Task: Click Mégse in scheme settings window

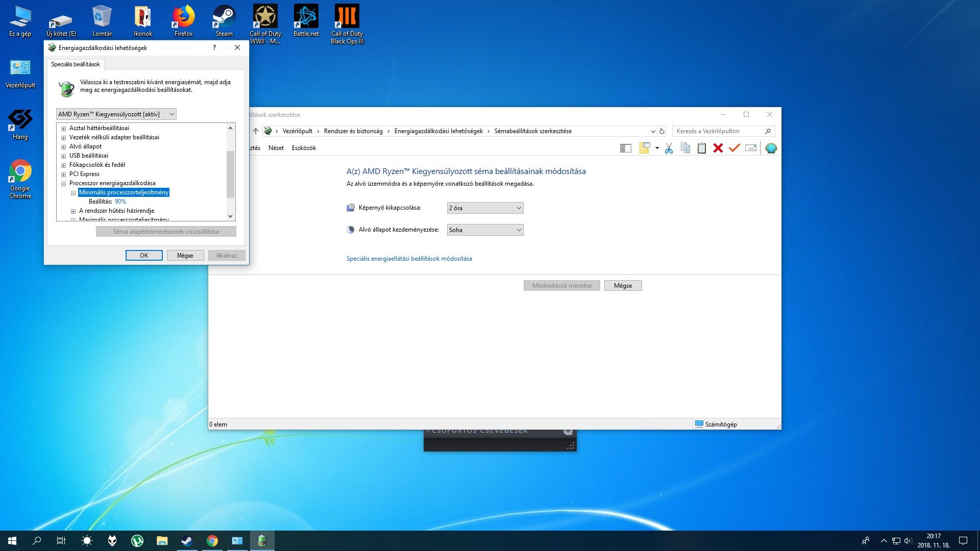Action: 623,286
